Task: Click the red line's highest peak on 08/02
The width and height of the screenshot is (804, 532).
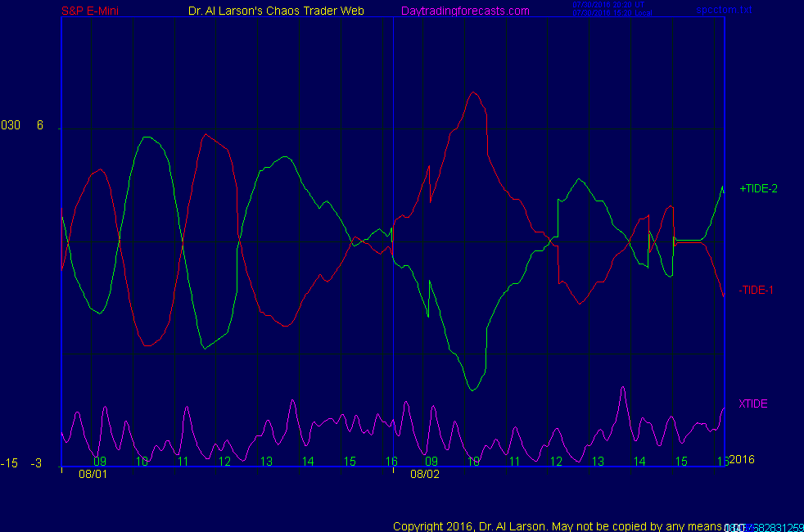Action: (x=473, y=92)
